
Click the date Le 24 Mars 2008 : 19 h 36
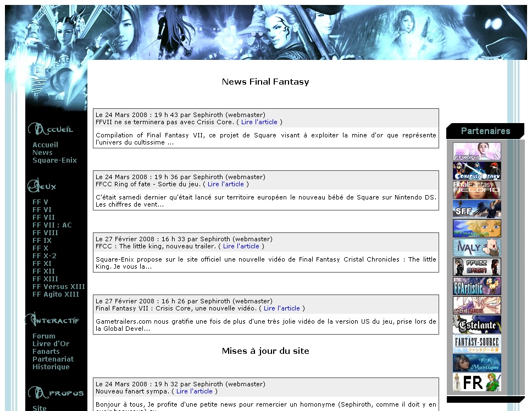[x=137, y=177]
